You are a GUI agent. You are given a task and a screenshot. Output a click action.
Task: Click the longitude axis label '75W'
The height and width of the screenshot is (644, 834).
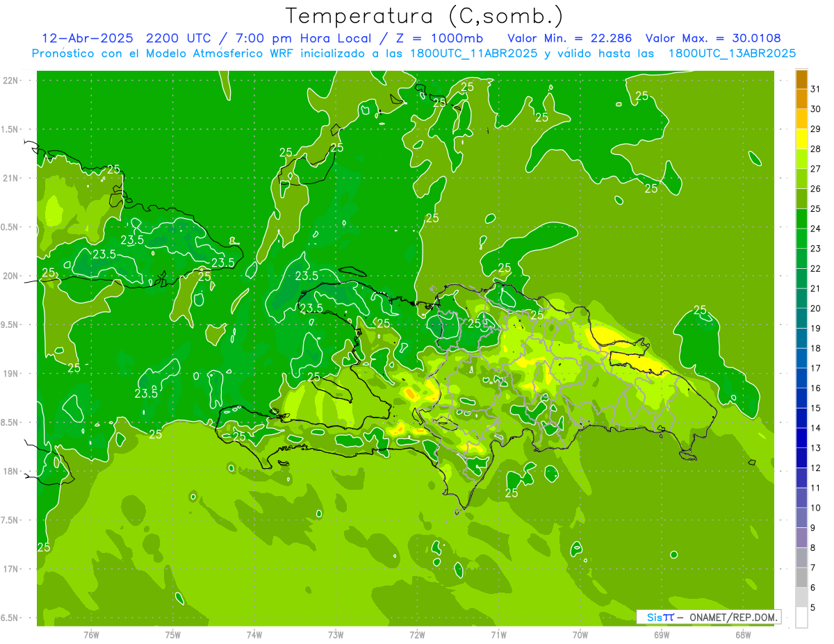tap(173, 634)
